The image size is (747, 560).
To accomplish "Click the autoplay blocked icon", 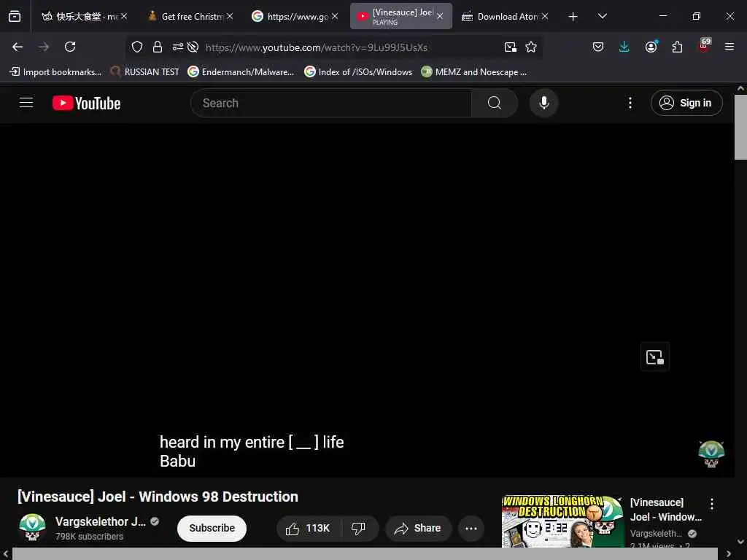I will pos(193,47).
